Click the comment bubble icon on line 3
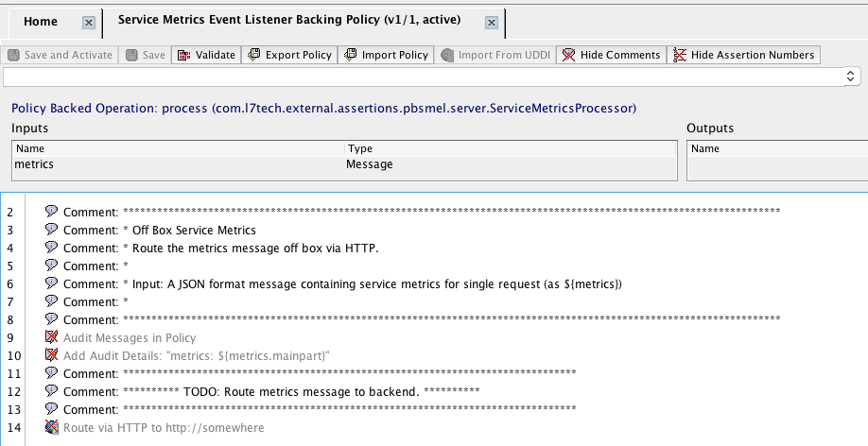This screenshot has height=446, width=868. pos(51,230)
